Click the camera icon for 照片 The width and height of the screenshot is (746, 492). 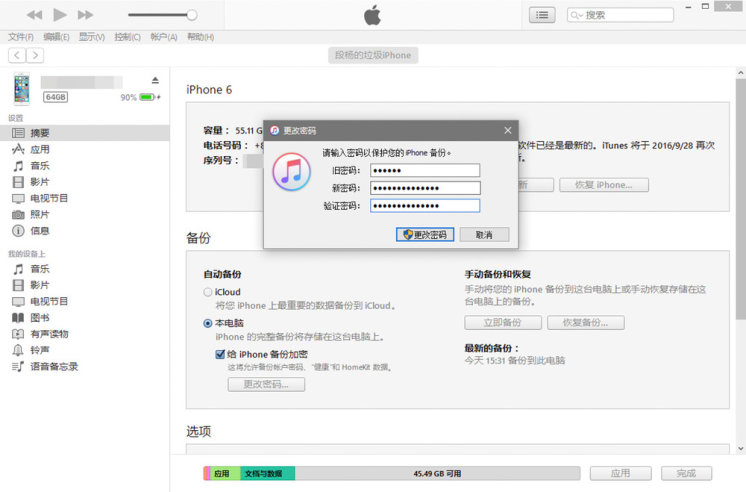pyautogui.click(x=18, y=215)
